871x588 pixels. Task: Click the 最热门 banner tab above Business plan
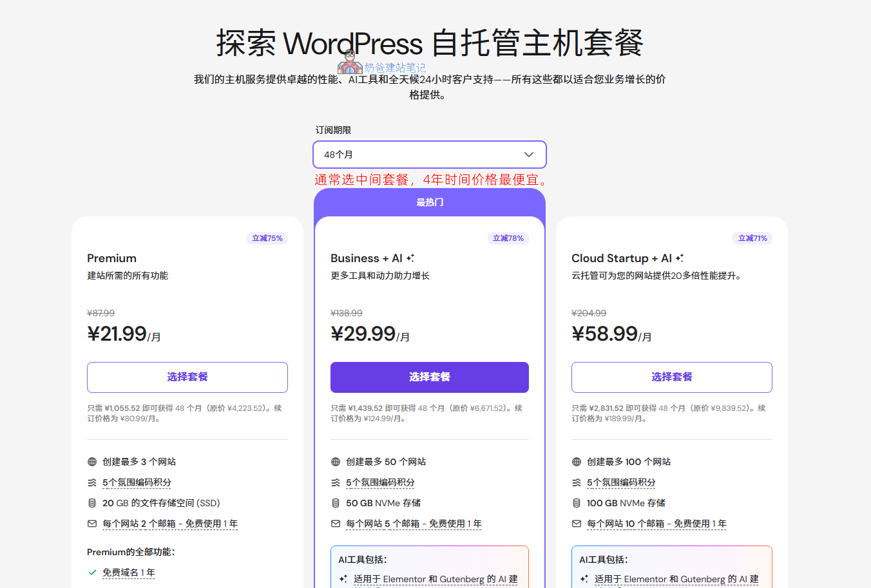[430, 202]
